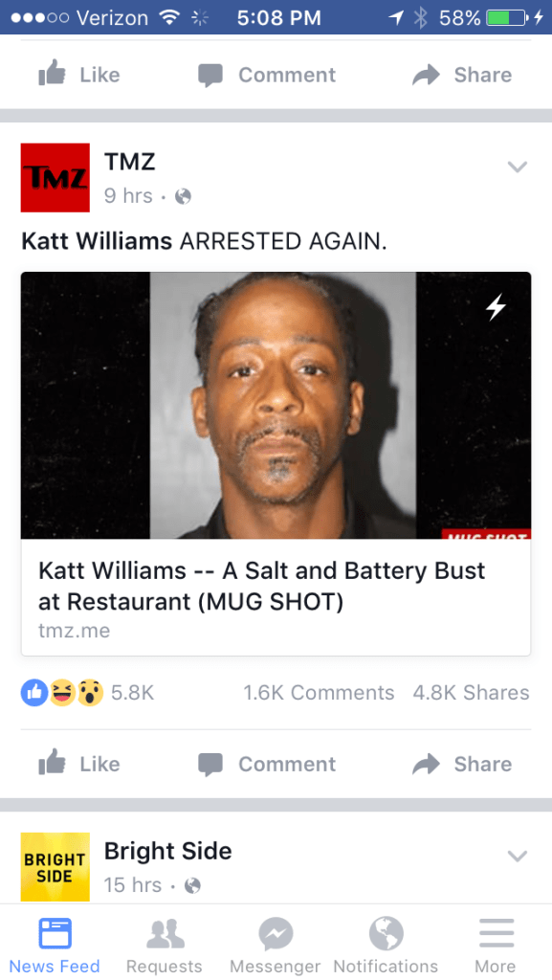The height and width of the screenshot is (980, 552).
Task: Open the Katt Williams tagged name link
Action: click(97, 241)
